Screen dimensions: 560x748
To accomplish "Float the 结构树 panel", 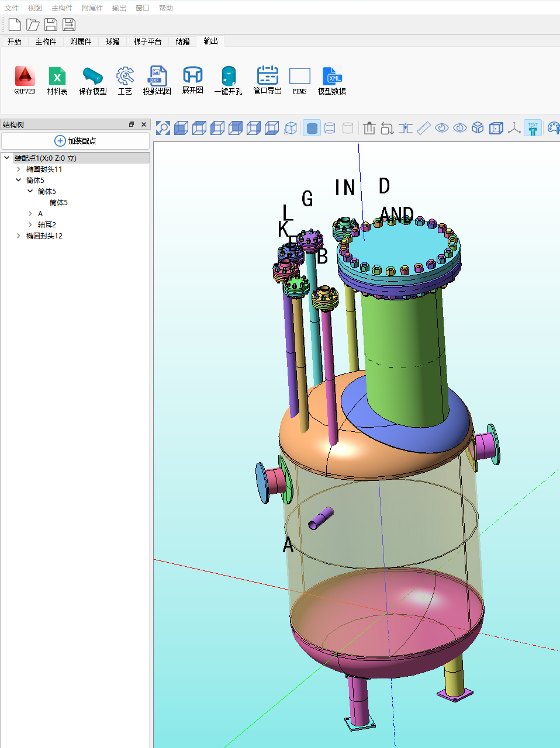I will pos(132,124).
